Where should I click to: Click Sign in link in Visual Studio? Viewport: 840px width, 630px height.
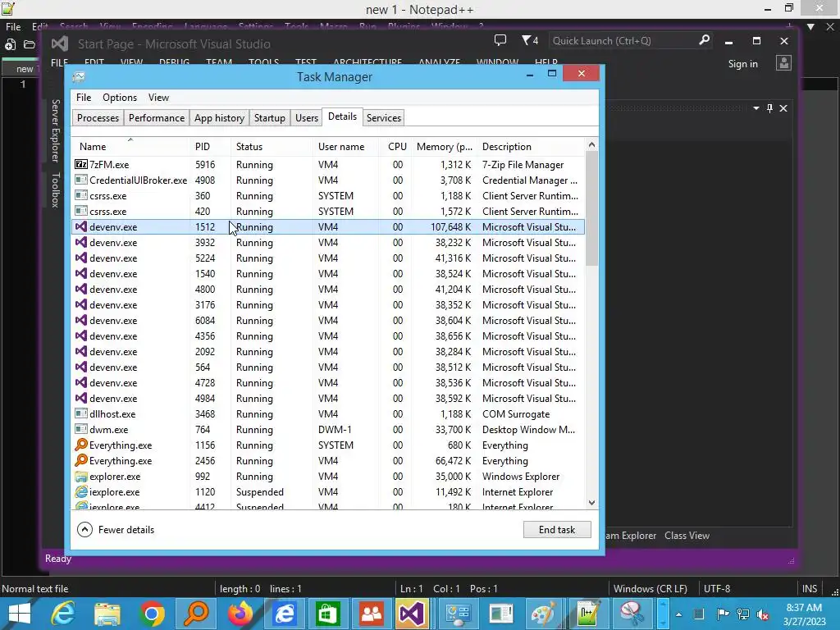point(742,64)
